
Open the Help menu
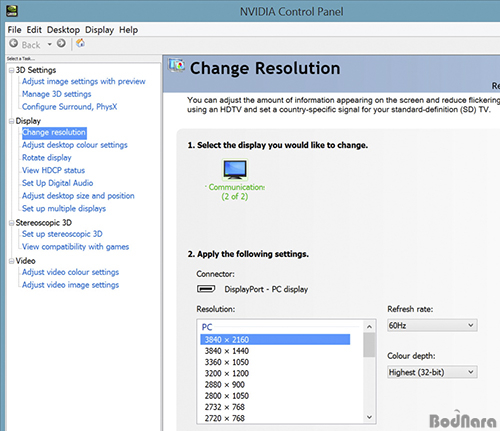129,30
